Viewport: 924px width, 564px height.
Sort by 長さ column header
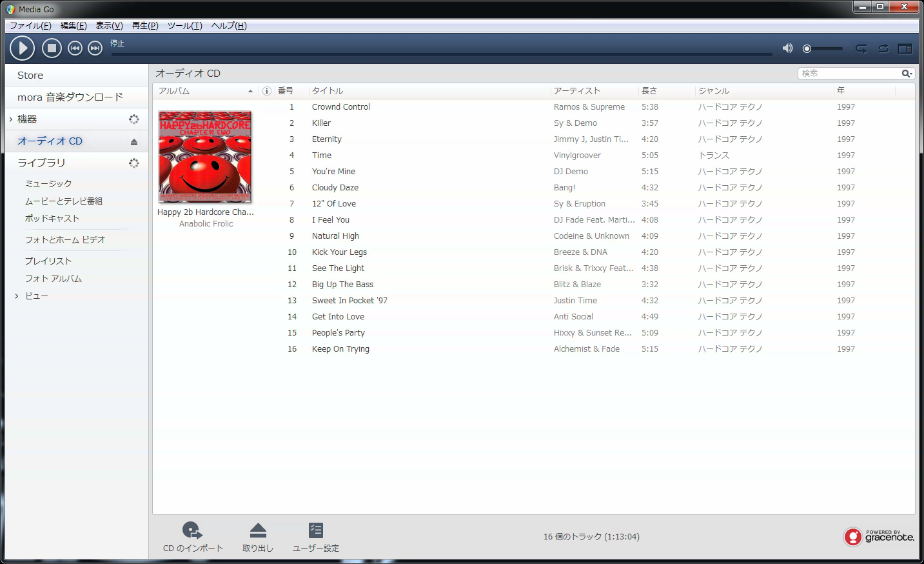click(x=667, y=91)
